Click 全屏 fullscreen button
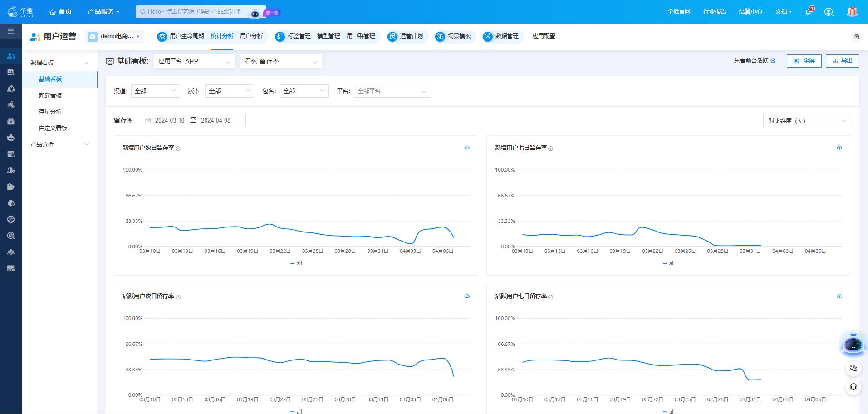868x414 pixels. (804, 61)
